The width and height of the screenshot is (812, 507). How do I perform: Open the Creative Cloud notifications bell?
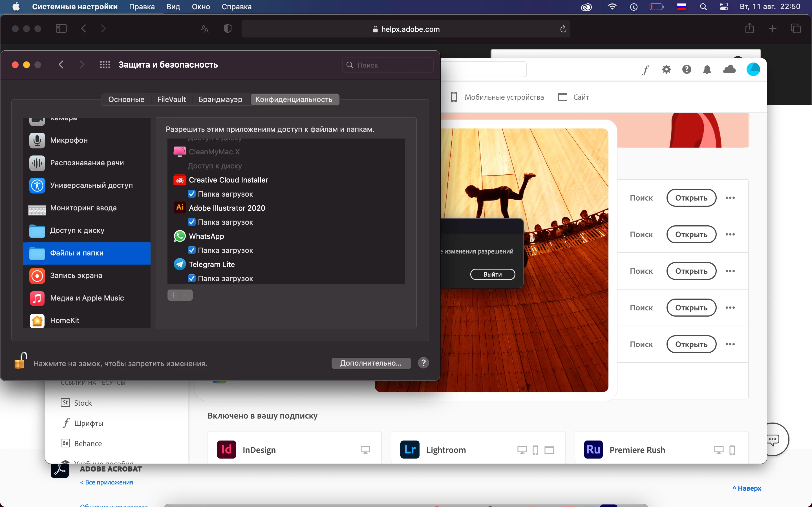(x=707, y=69)
